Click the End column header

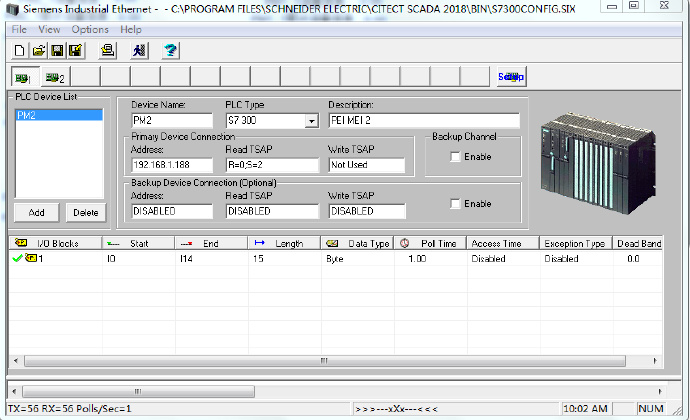pyautogui.click(x=211, y=243)
